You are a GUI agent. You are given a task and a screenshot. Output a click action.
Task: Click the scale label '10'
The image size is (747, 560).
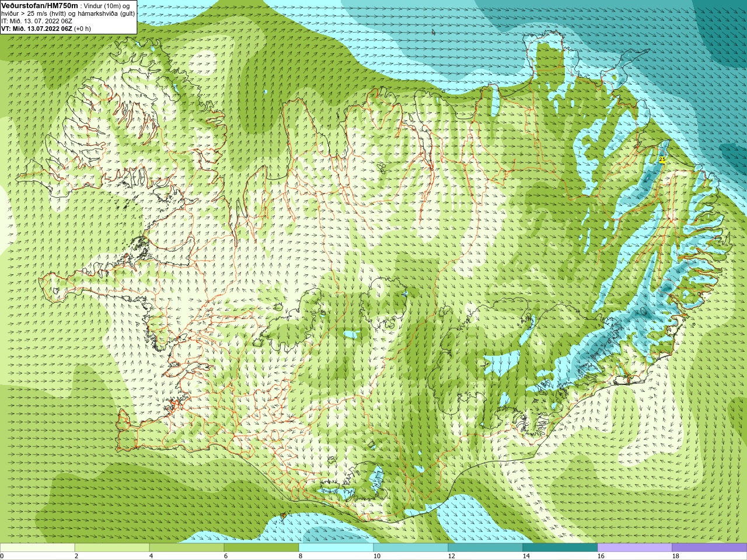point(377,556)
